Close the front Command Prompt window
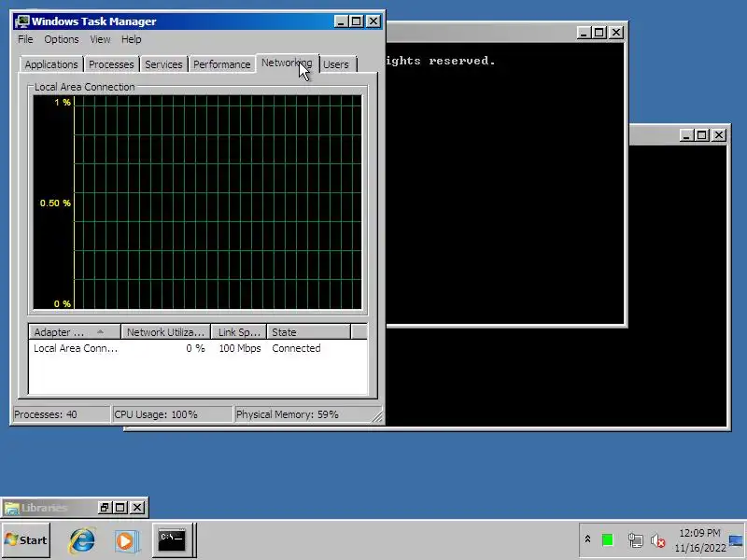 click(616, 33)
